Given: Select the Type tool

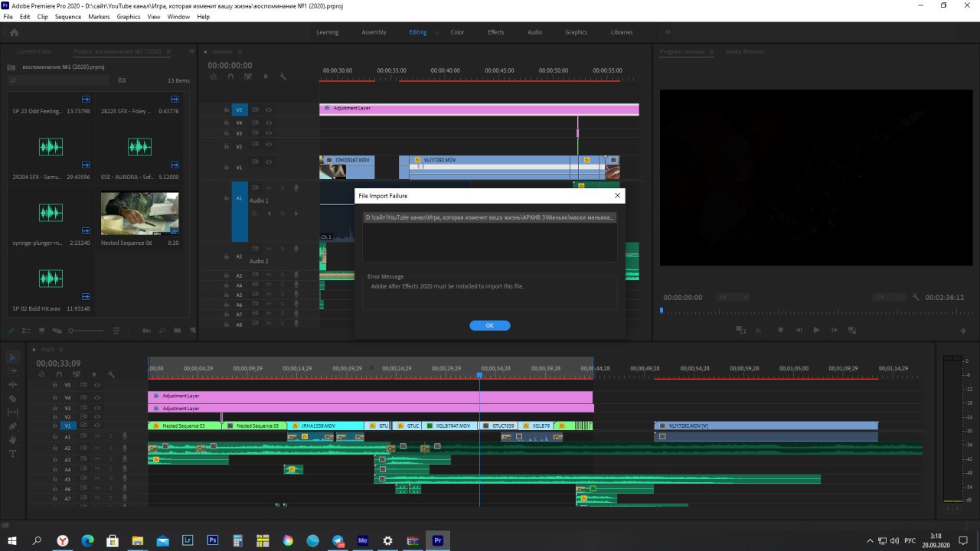Looking at the screenshot, I should click(x=12, y=454).
